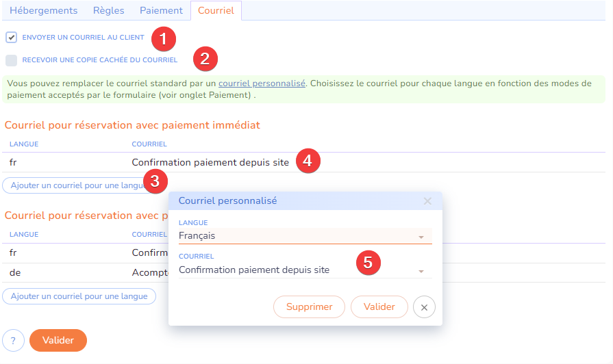Open the Règles tab
This screenshot has height=364, width=613.
[x=108, y=10]
